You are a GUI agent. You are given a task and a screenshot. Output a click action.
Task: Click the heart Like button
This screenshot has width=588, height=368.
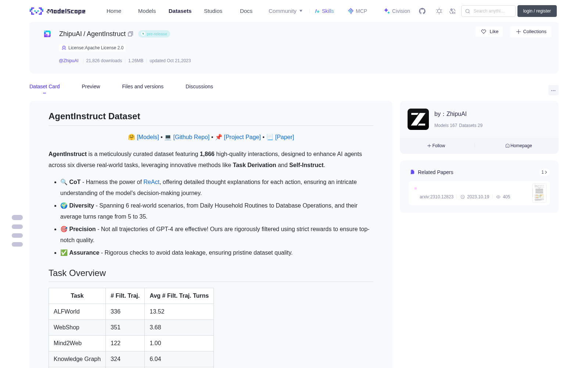(x=490, y=32)
